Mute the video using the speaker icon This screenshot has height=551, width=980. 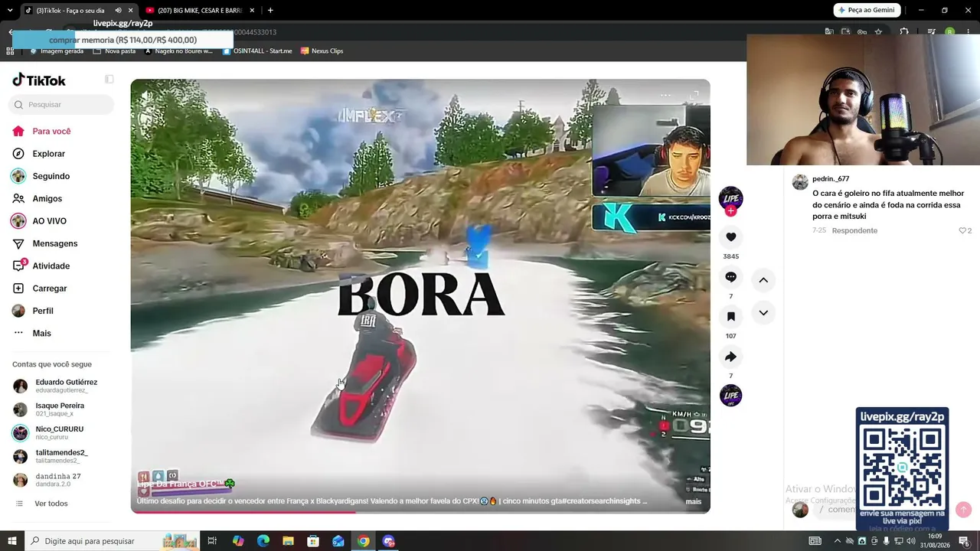coord(146,96)
